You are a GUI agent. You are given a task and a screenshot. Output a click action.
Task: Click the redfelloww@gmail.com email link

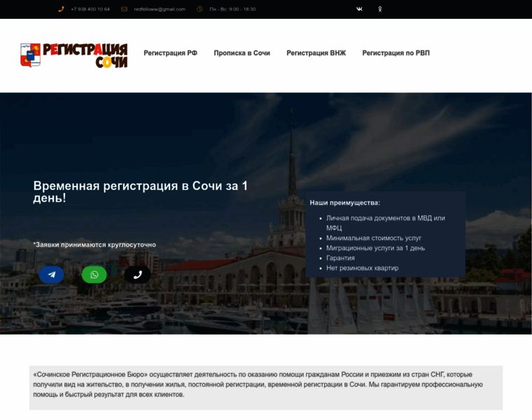(x=160, y=9)
